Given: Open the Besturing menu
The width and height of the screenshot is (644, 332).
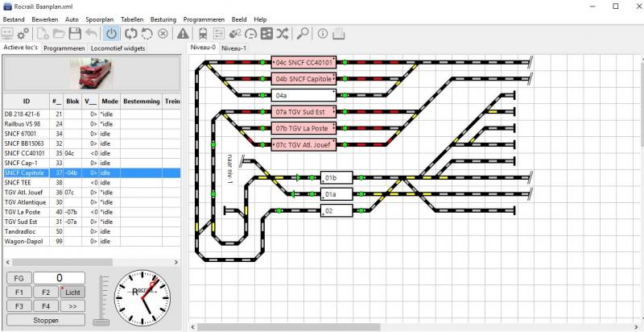Looking at the screenshot, I should tap(163, 19).
